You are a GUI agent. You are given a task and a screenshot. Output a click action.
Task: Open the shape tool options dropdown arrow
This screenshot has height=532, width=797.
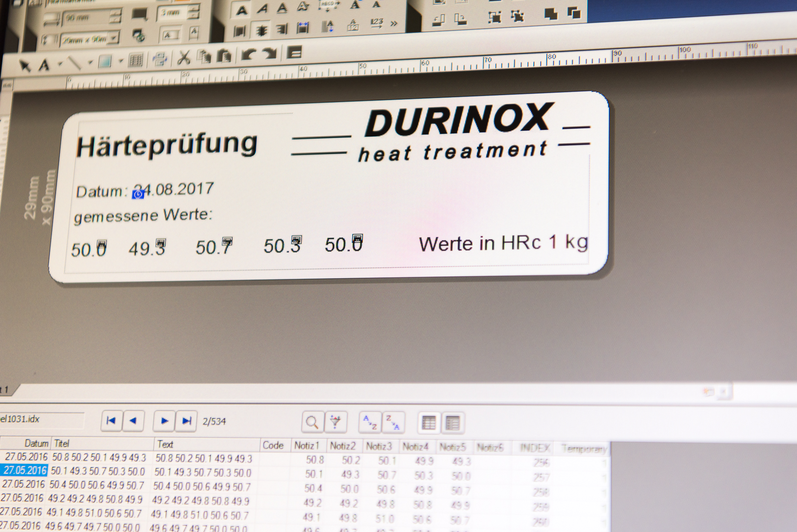[x=121, y=61]
